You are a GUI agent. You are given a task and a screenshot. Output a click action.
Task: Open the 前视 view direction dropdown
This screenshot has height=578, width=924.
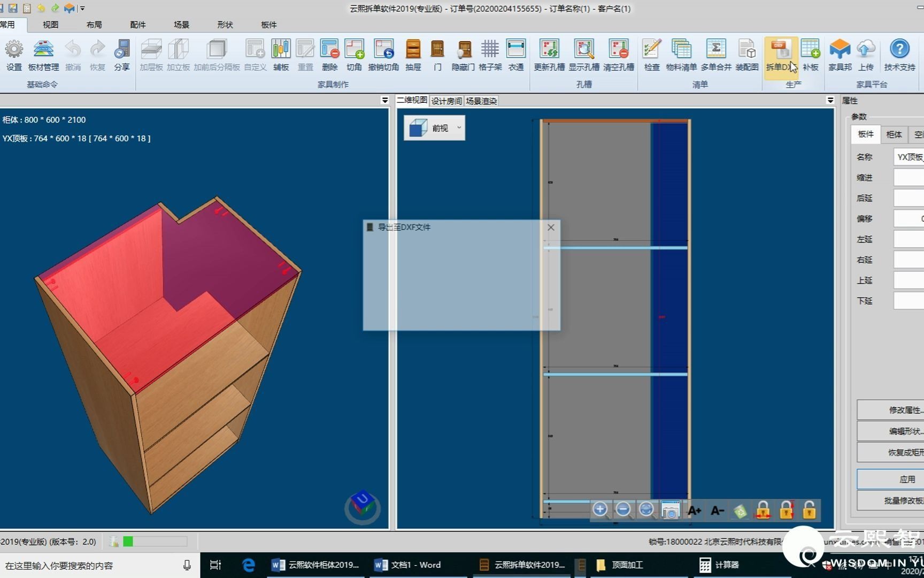[435, 128]
